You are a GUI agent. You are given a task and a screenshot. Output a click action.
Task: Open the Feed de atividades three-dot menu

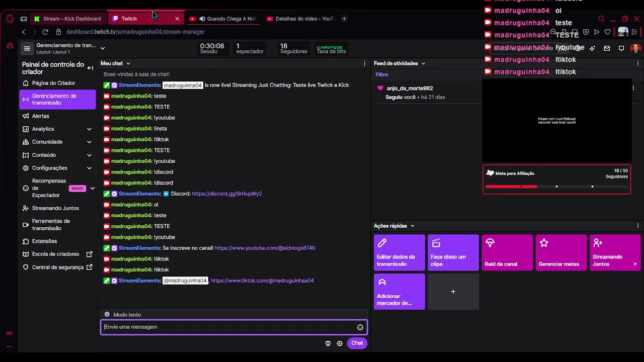point(638,64)
